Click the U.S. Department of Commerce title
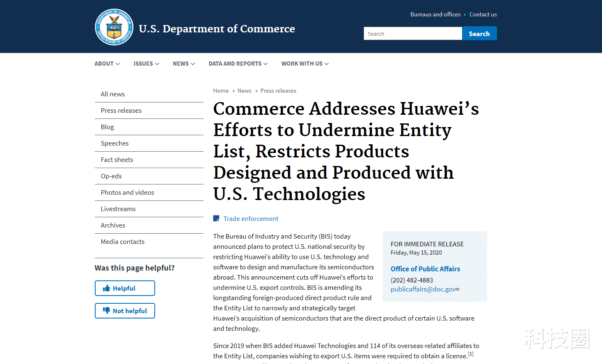This screenshot has height=364, width=602. (217, 29)
